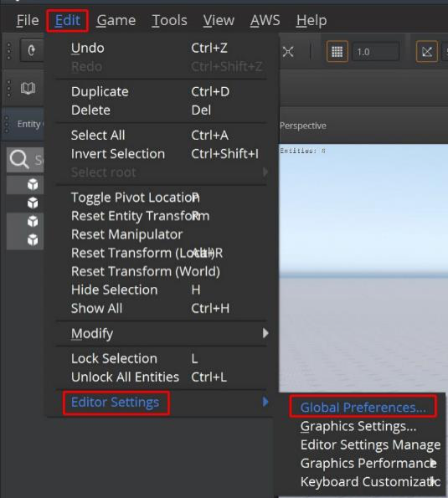
Task: Choose Reset Transform (World)
Action: 162,271
